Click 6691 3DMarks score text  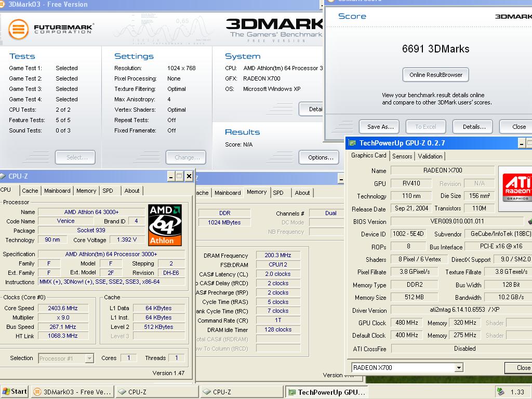coord(436,49)
